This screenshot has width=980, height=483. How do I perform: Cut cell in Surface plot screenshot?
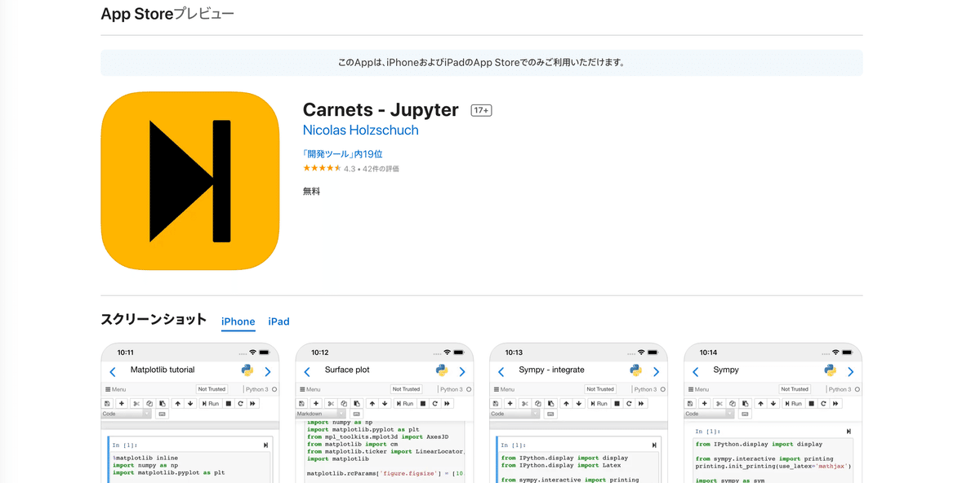pyautogui.click(x=331, y=404)
